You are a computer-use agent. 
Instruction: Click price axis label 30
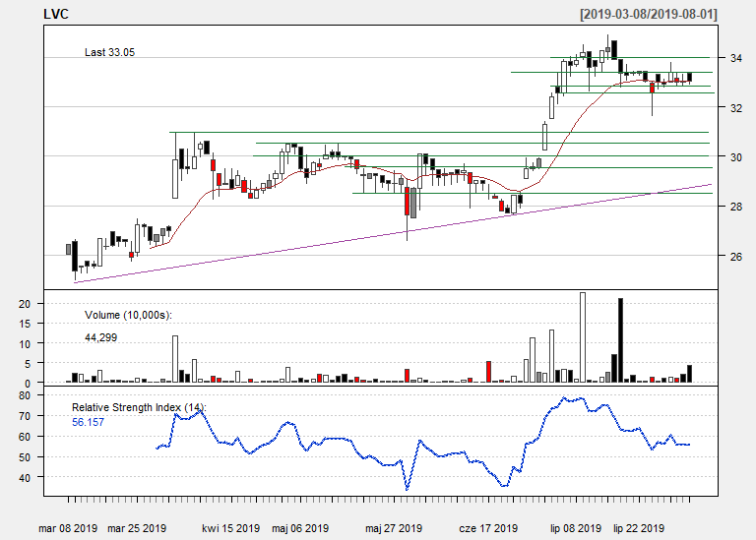[735, 157]
